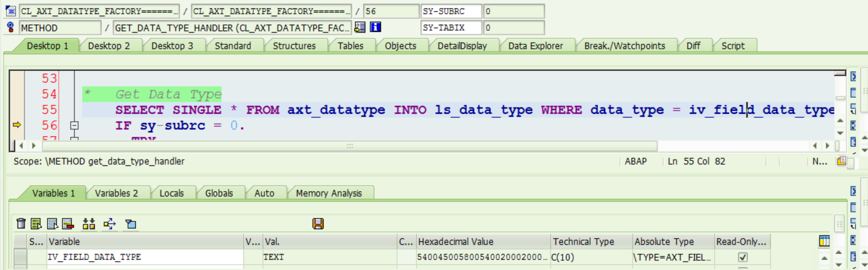The width and height of the screenshot is (868, 270).
Task: Click the blue box services icon
Action: coord(131,224)
